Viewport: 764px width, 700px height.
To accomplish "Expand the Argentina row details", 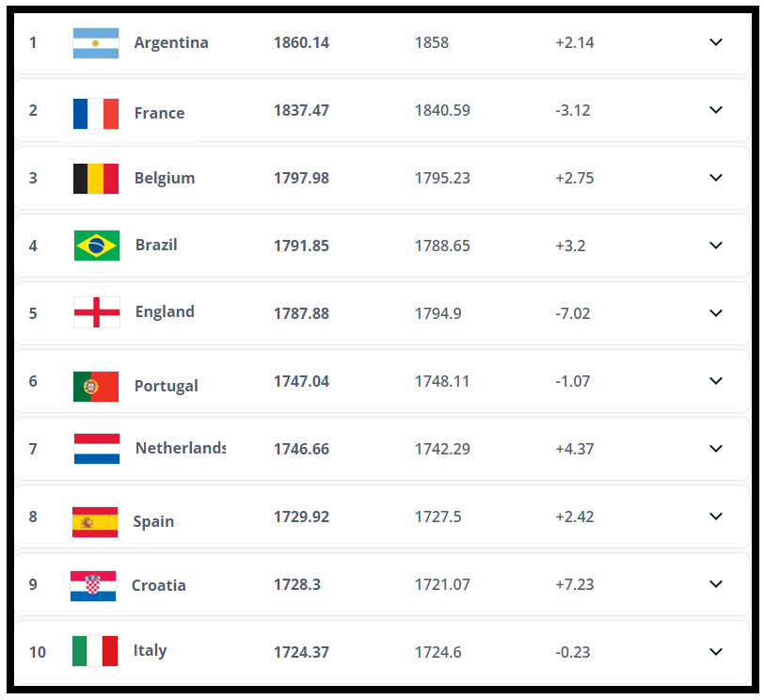I will [716, 42].
